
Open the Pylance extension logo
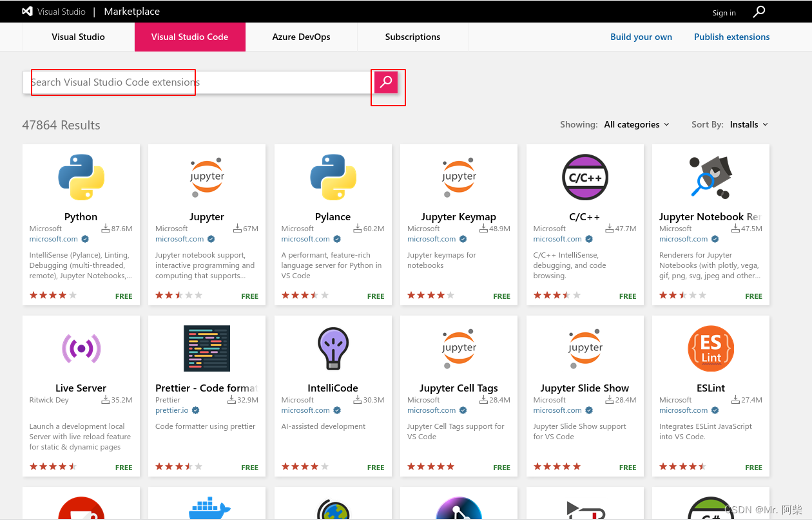[333, 177]
